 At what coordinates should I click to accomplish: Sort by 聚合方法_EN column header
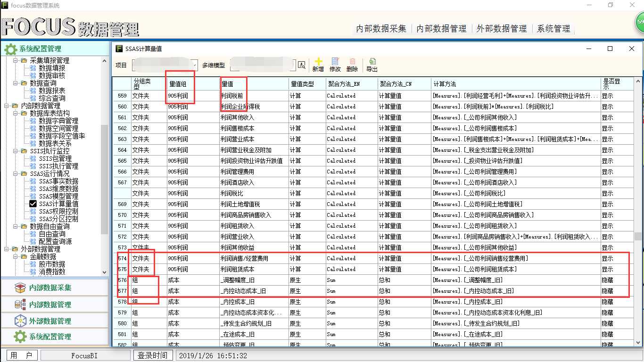pos(352,84)
